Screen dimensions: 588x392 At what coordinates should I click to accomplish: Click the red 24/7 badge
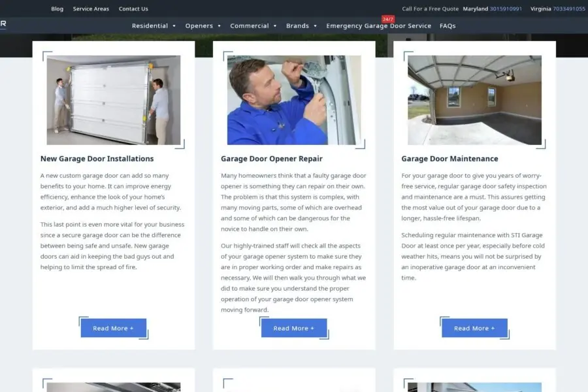(387, 19)
